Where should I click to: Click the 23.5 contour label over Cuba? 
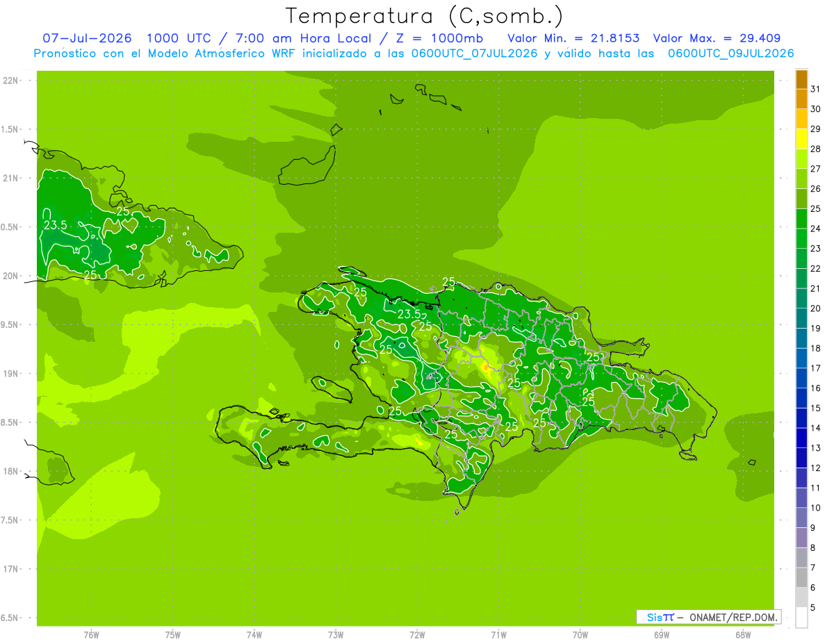[55, 225]
